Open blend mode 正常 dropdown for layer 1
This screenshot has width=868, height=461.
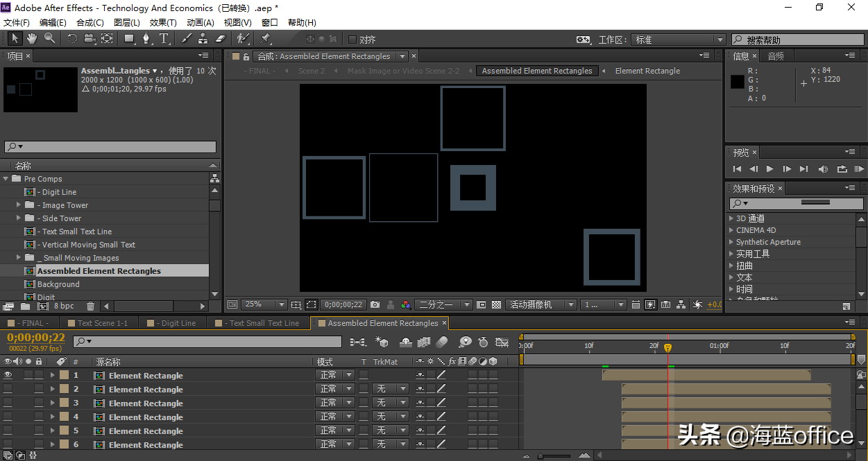[x=336, y=375]
